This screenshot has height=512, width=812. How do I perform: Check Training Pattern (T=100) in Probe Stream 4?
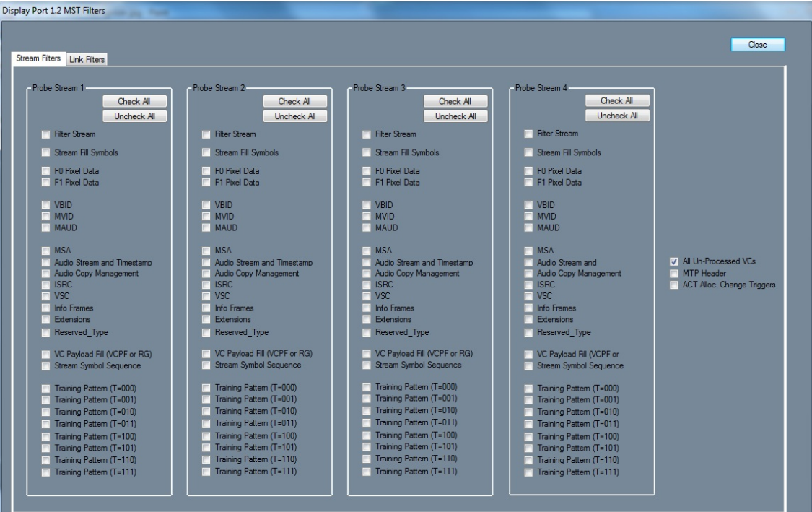pos(528,437)
